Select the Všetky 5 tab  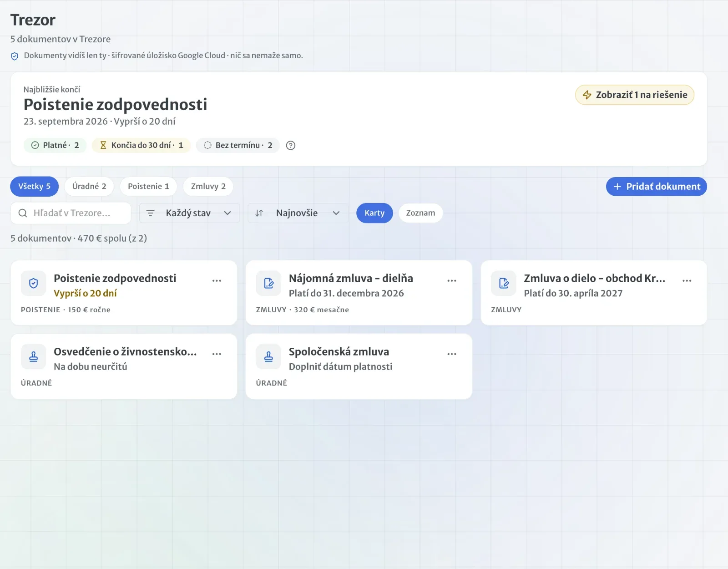pyautogui.click(x=35, y=187)
